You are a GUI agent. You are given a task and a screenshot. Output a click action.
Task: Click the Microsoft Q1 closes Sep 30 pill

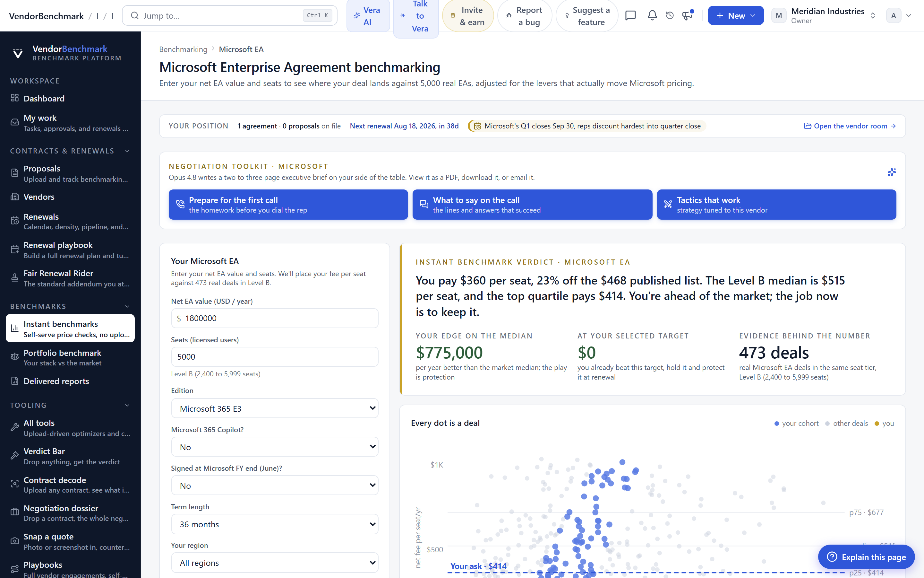point(587,126)
